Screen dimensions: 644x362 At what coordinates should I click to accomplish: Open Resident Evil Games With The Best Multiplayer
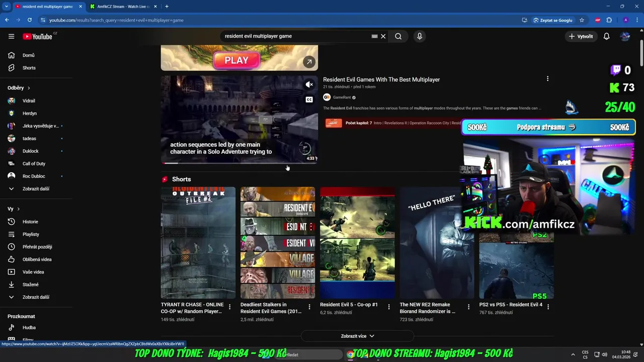tap(381, 79)
